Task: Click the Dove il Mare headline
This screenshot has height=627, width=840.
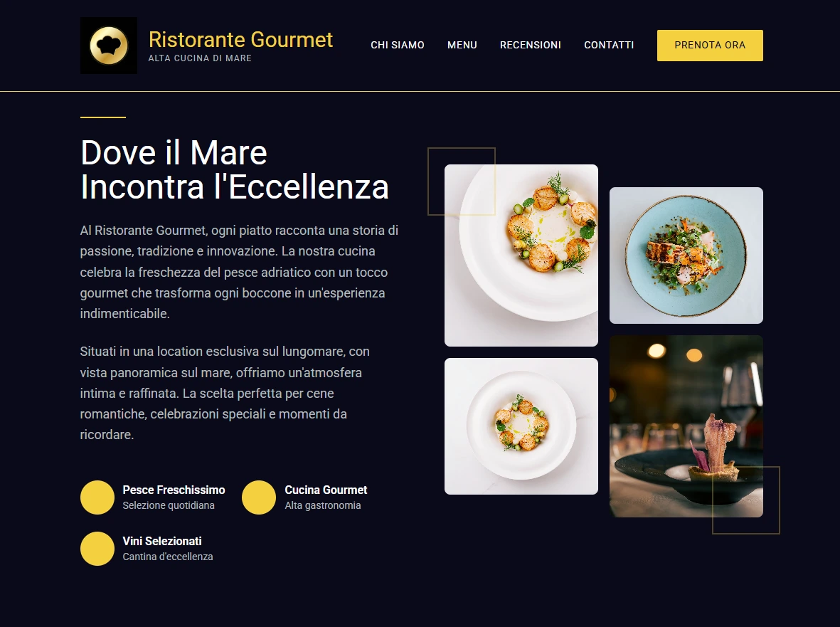Action: tap(235, 169)
